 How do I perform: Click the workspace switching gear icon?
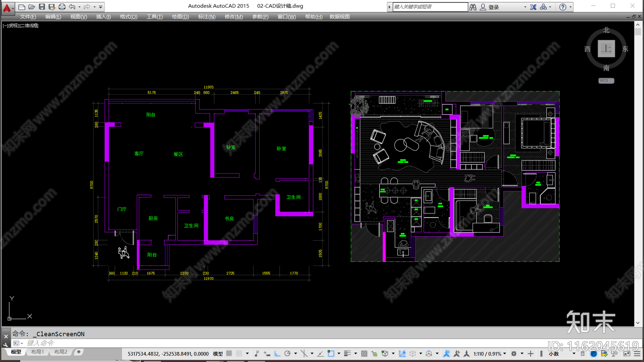pyautogui.click(x=514, y=354)
